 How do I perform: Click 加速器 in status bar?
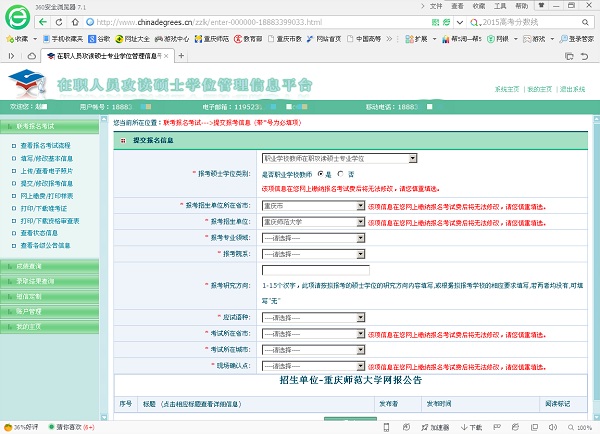435,427
